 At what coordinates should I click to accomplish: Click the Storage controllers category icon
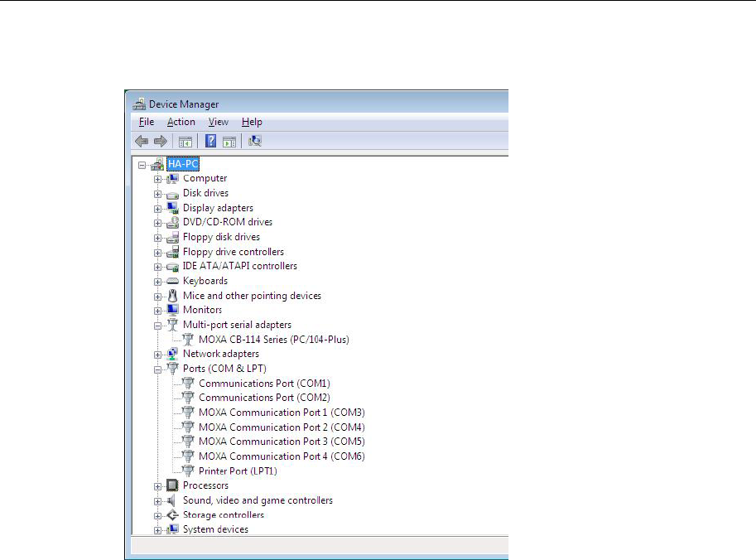(172, 515)
